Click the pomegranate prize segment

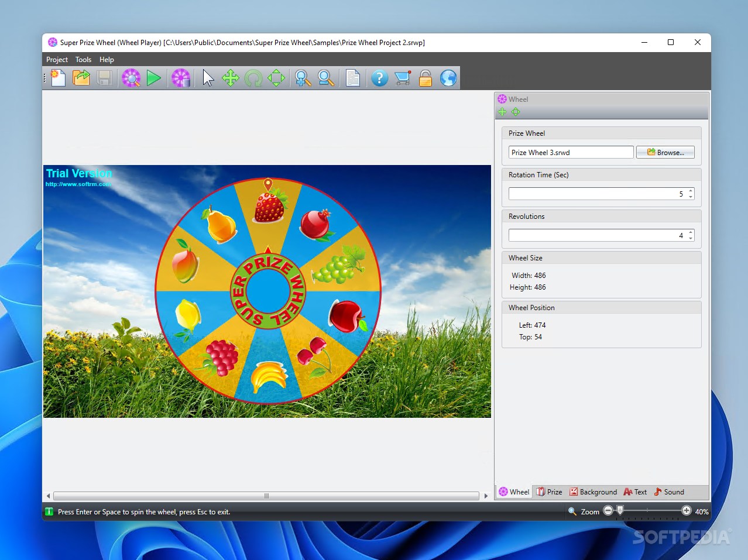(x=317, y=225)
